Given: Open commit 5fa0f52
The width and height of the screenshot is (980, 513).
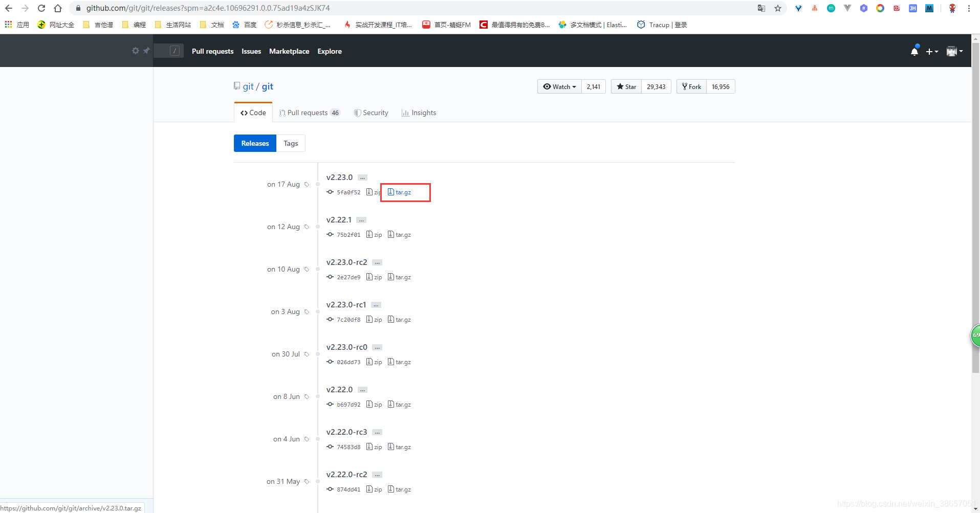Looking at the screenshot, I should click(x=349, y=192).
